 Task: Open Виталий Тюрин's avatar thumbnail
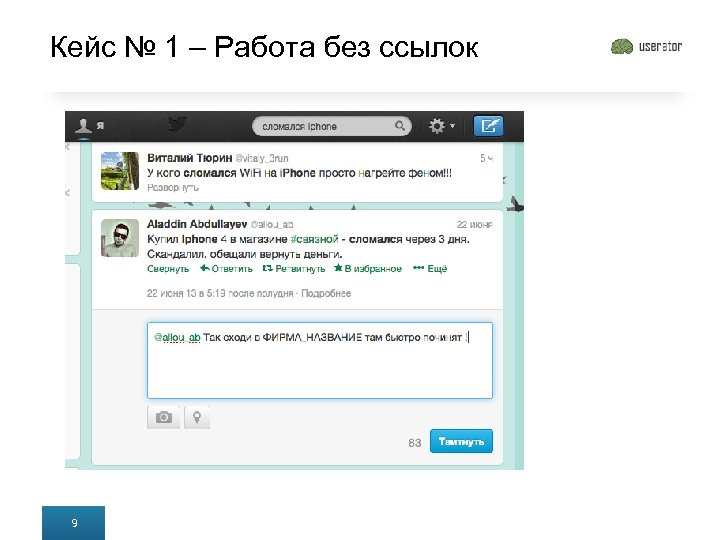pos(120,171)
